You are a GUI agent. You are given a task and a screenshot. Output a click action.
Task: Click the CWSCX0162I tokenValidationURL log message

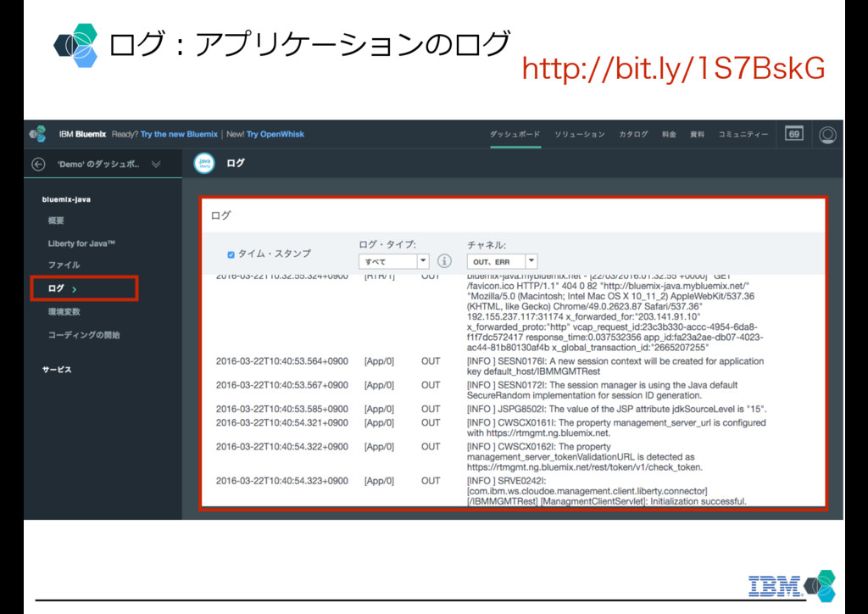pos(585,457)
